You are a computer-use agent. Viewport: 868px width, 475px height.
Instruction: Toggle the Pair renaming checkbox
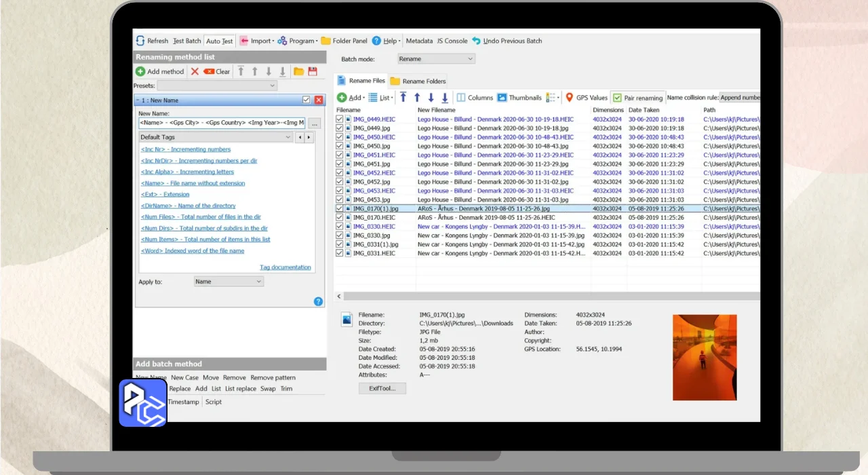[617, 98]
